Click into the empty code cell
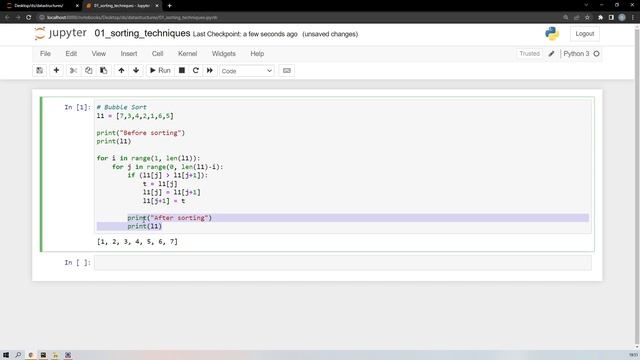This screenshot has width=640, height=360. tap(342, 262)
